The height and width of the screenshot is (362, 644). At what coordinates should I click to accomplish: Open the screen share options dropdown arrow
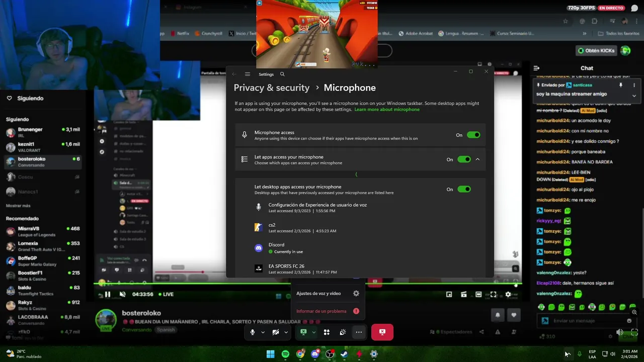click(313, 332)
